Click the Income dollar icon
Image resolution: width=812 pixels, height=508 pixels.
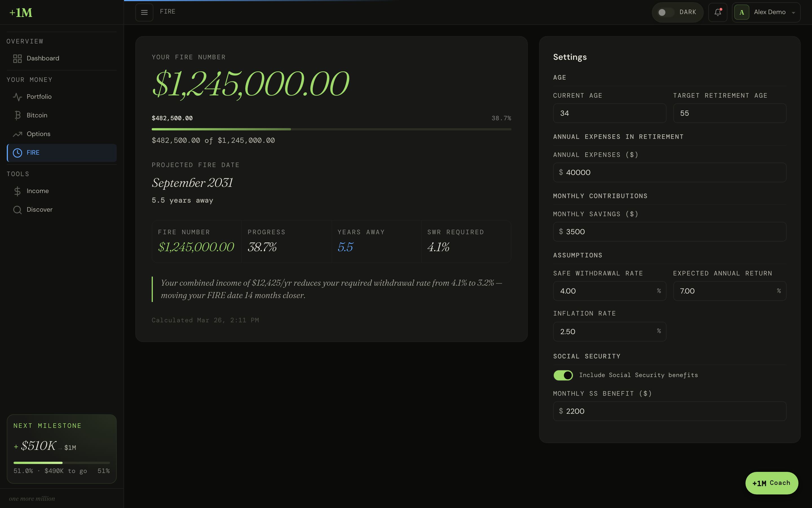point(17,191)
